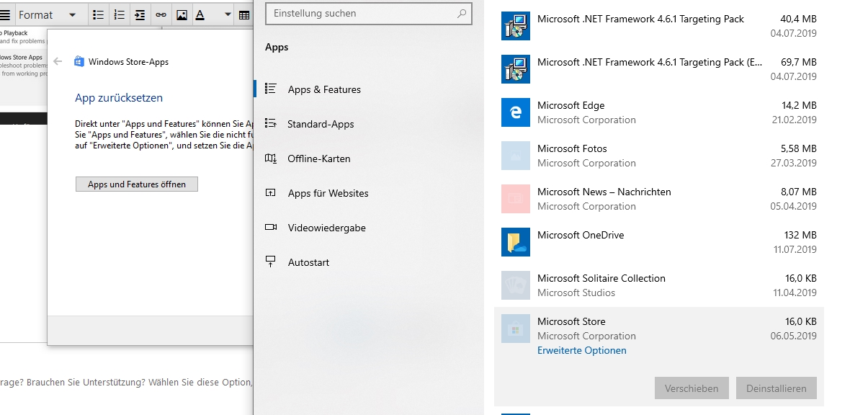The width and height of the screenshot is (868, 415).
Task: Click the Microsoft OneDrive app icon
Action: tap(516, 242)
